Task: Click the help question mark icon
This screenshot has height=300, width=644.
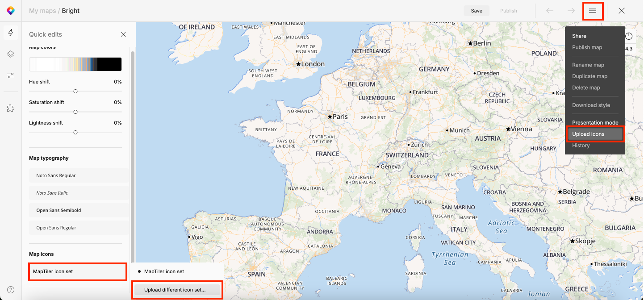Action: (x=11, y=290)
